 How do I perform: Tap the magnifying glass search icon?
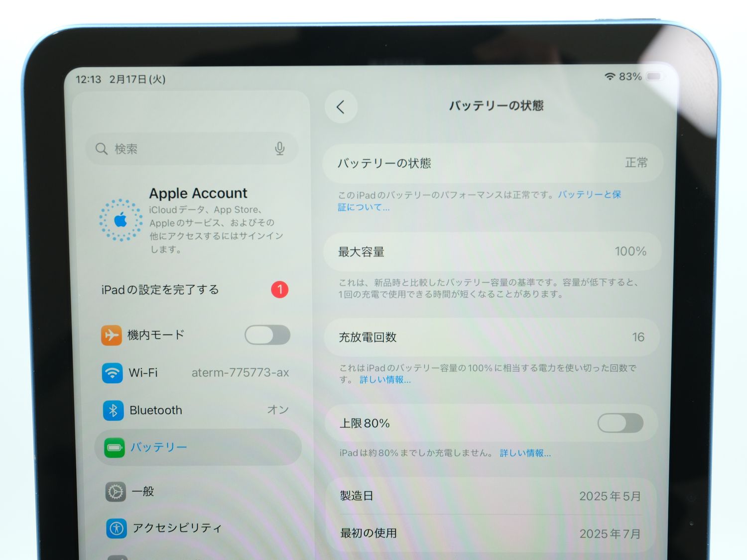tap(102, 149)
